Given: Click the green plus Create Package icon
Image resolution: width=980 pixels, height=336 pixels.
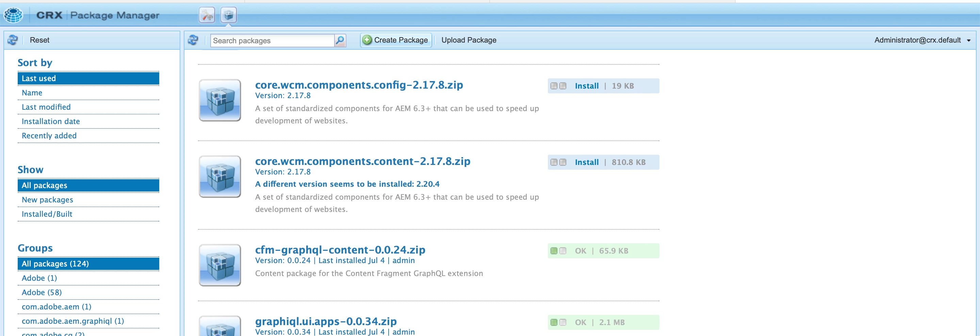Looking at the screenshot, I should pos(367,40).
